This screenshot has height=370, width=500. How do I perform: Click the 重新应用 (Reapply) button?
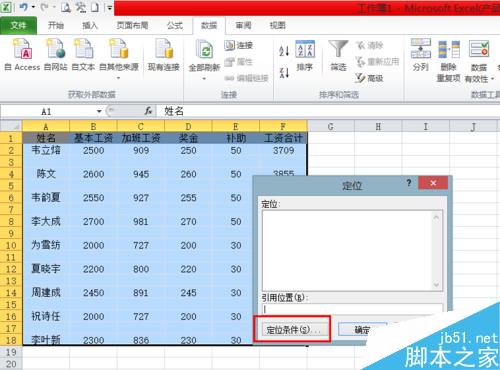(377, 62)
